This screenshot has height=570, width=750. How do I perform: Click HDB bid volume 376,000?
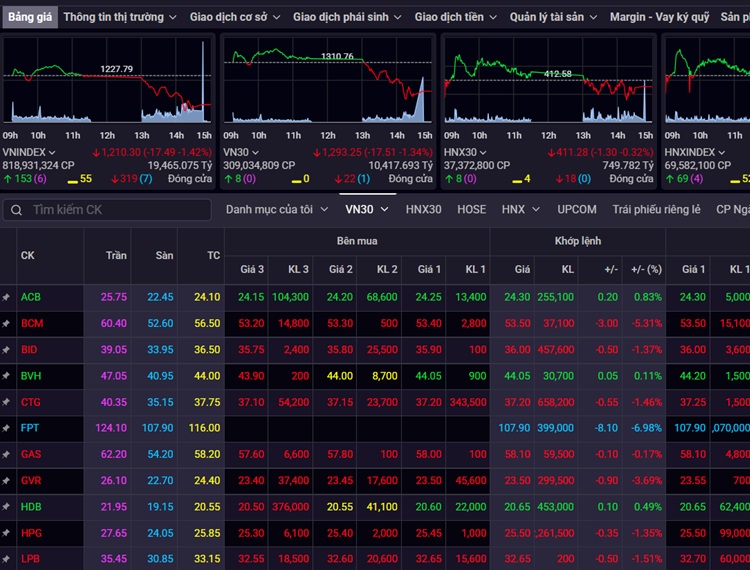coord(290,507)
